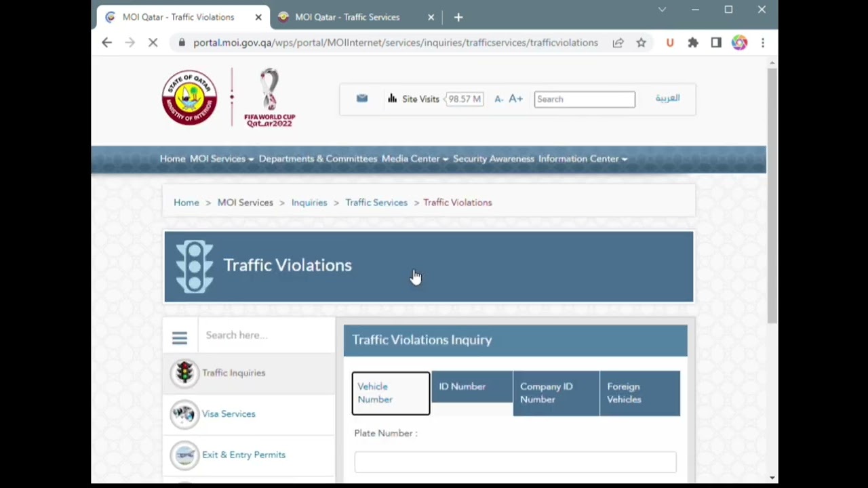Click the share page icon in address bar
The height and width of the screenshot is (488, 868).
coord(618,43)
